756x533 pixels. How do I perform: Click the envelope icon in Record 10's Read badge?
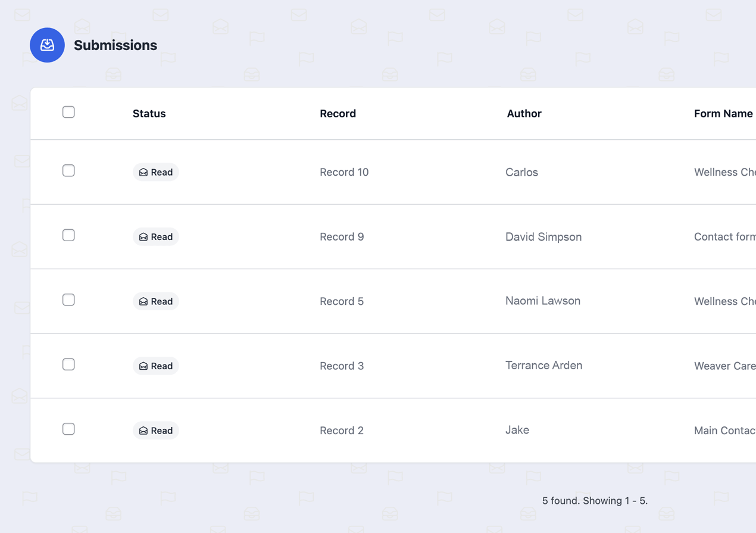click(143, 172)
